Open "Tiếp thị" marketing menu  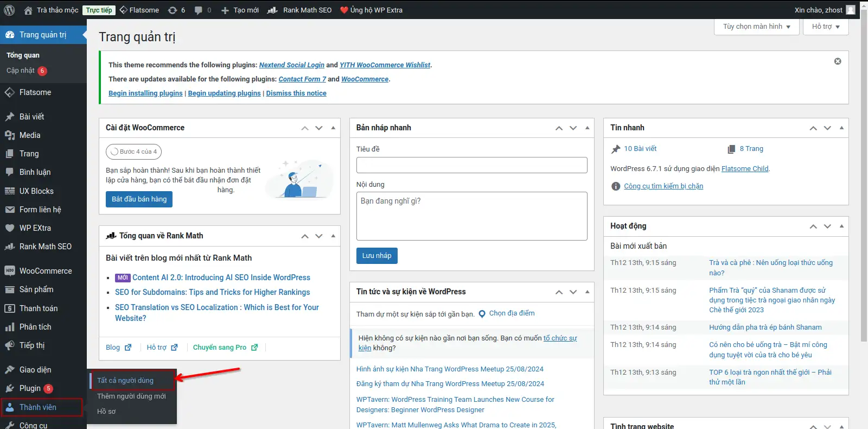(43, 345)
